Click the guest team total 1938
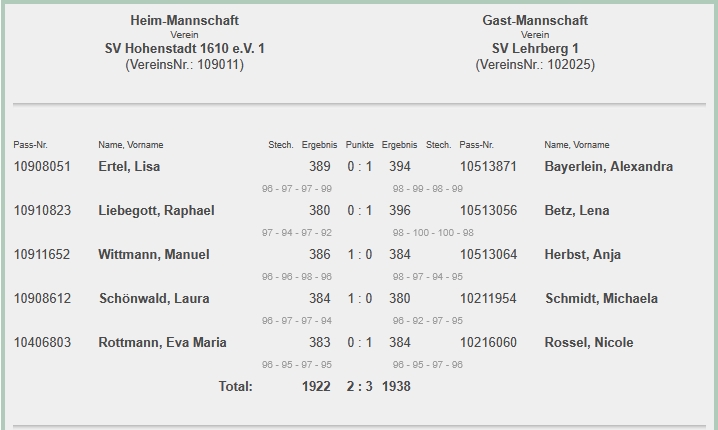Screen dimensions: 718x430 [x=396, y=386]
